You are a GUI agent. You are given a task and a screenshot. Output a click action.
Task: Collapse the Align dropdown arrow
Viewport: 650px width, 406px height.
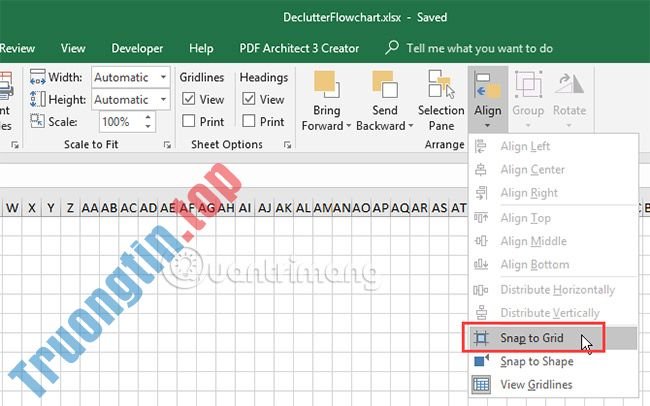click(x=488, y=125)
